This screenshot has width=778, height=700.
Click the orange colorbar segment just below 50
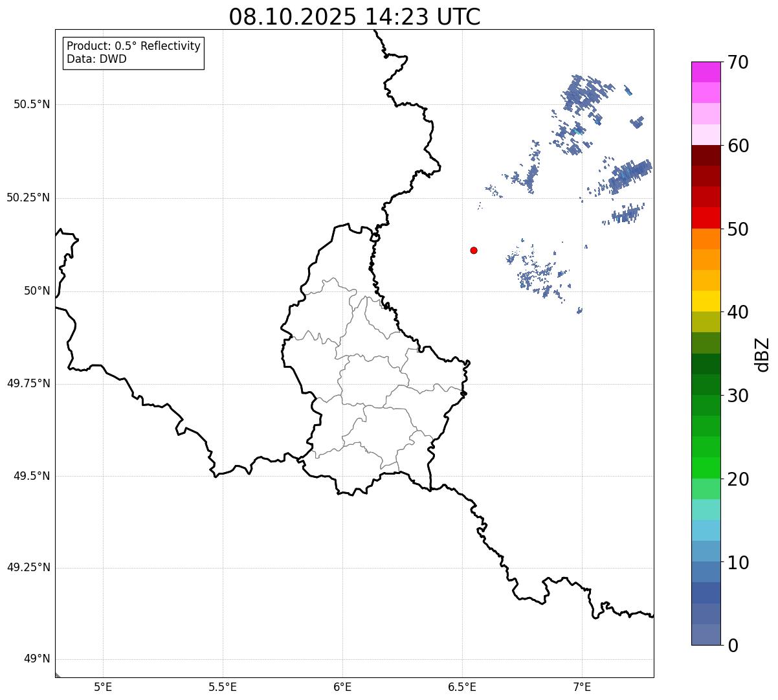pos(706,239)
